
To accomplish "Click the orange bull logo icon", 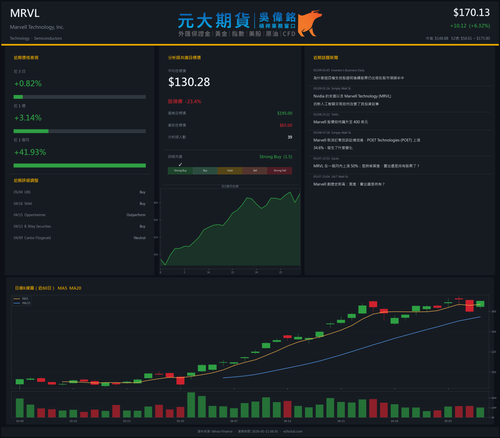I will click(309, 23).
